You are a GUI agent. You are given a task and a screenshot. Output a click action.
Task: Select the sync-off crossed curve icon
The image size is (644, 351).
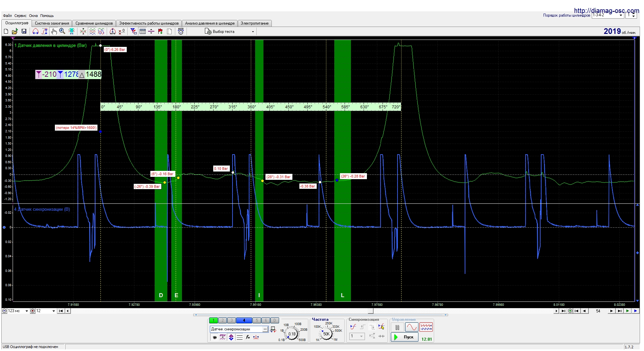381,327
